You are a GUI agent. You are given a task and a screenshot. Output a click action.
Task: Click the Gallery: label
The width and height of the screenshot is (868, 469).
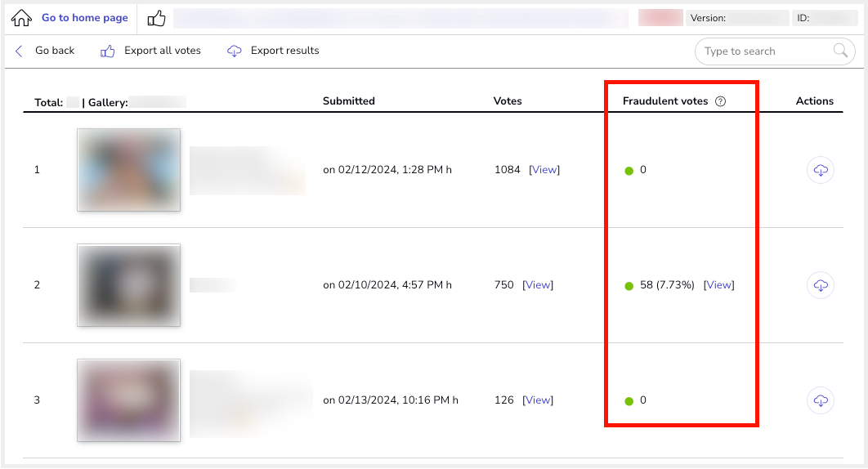click(108, 102)
